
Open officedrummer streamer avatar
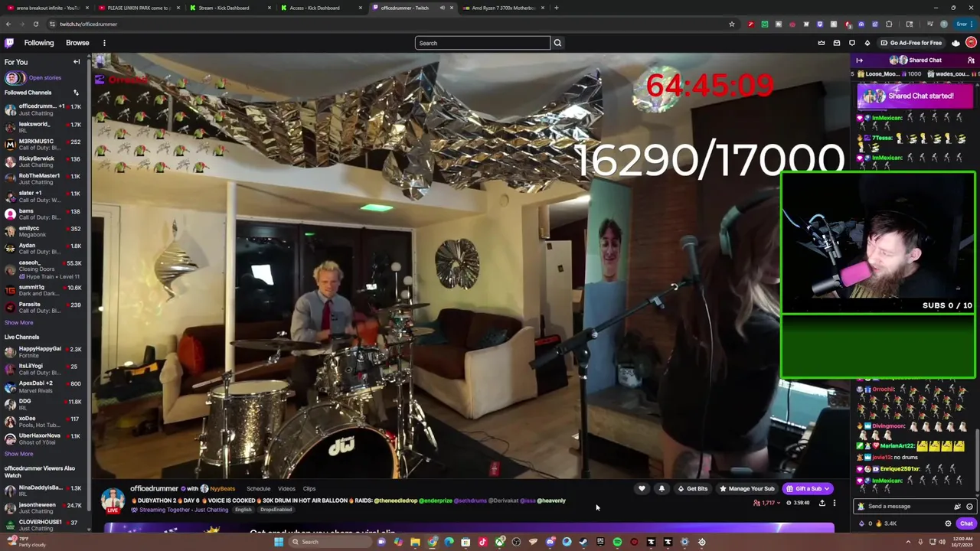[x=113, y=498]
